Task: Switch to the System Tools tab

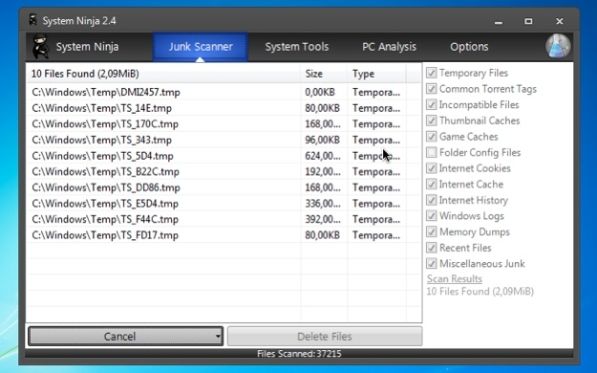Action: point(297,47)
